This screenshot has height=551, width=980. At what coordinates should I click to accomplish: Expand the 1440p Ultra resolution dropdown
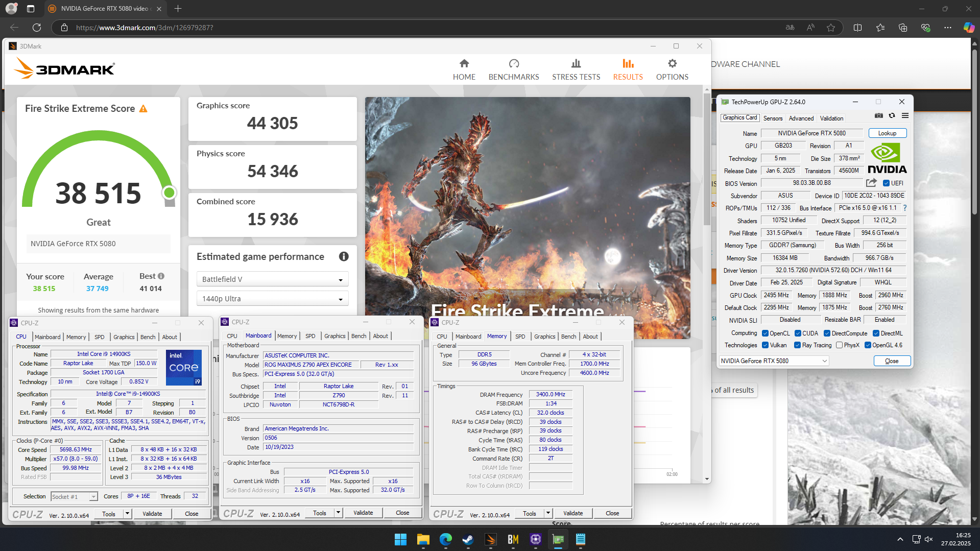click(x=272, y=299)
